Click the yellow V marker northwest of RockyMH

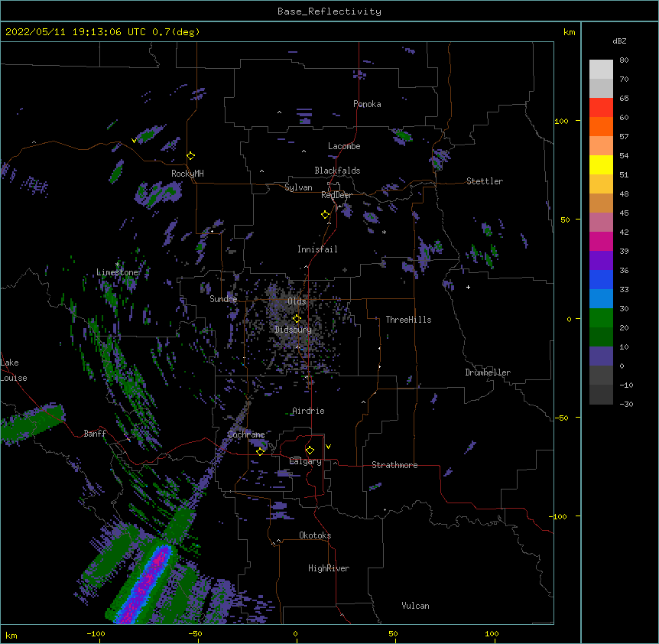tap(134, 141)
